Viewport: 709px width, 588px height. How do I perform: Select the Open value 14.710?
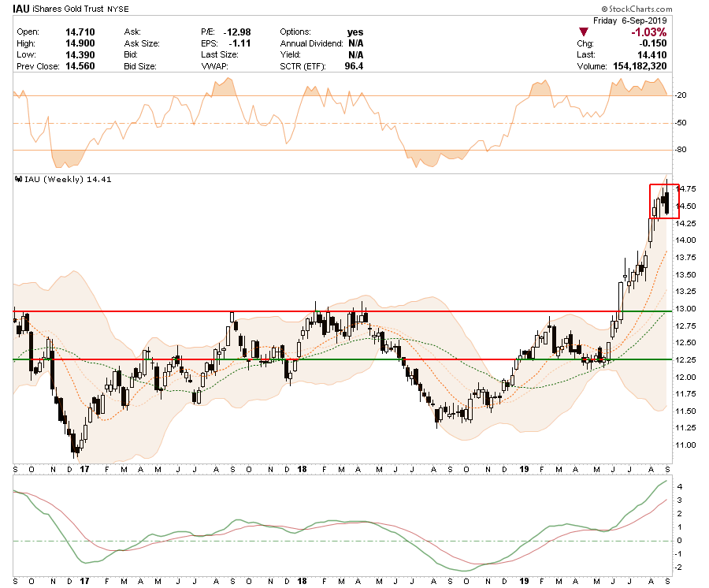pyautogui.click(x=80, y=32)
